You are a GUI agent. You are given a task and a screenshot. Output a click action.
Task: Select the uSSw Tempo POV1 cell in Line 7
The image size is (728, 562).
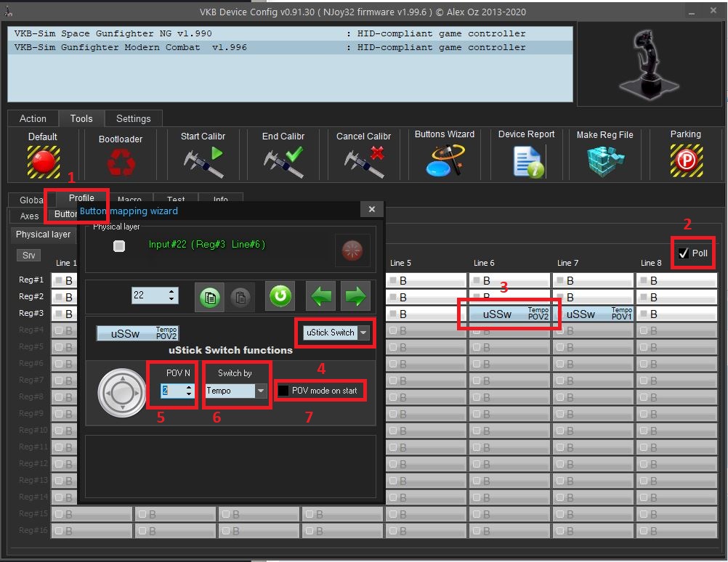click(x=593, y=314)
